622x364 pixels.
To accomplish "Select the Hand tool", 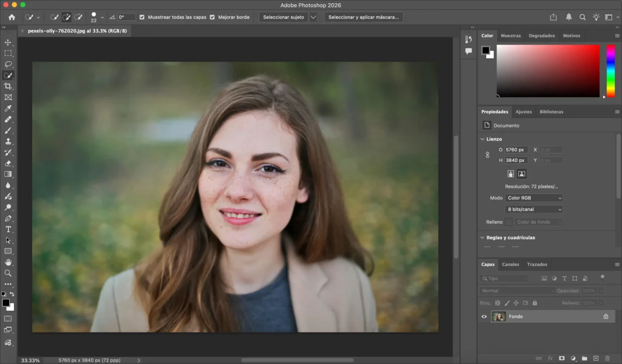I will (8, 262).
